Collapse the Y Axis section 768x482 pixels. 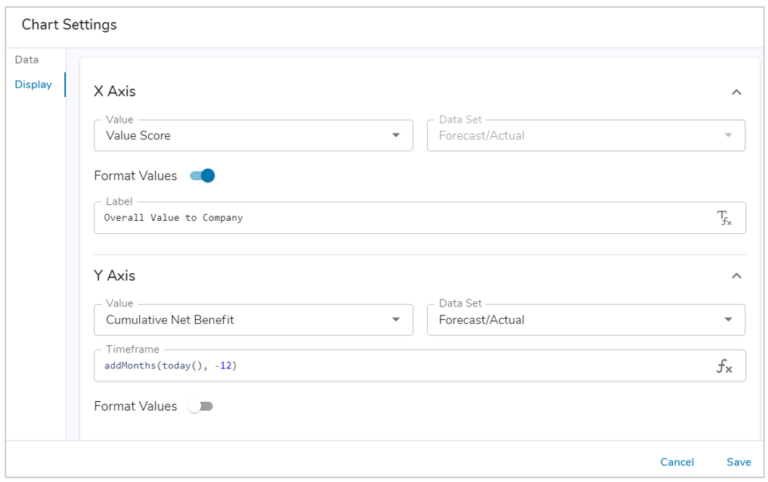click(x=736, y=276)
